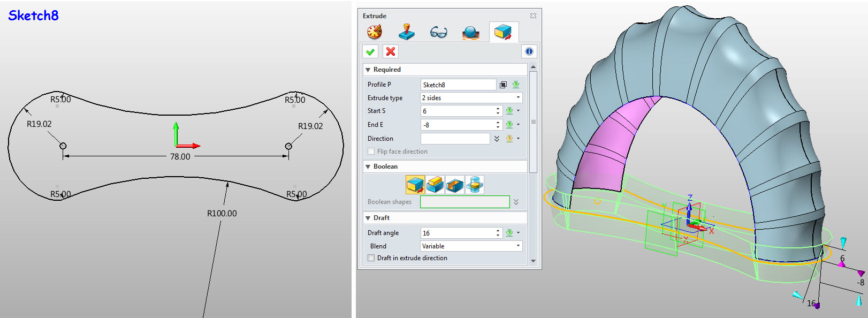
Task: Enable Draft in extrude direction checkbox
Action: click(371, 258)
